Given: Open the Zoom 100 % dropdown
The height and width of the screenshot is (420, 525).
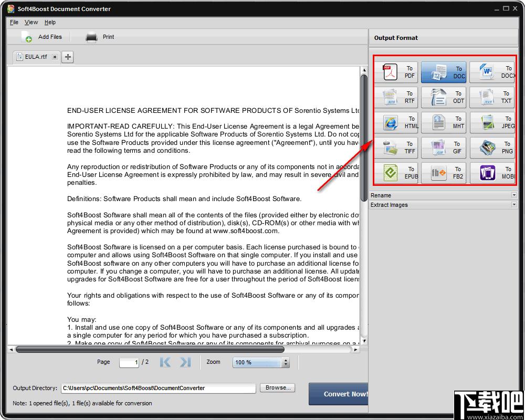Looking at the screenshot, I should coord(261,362).
